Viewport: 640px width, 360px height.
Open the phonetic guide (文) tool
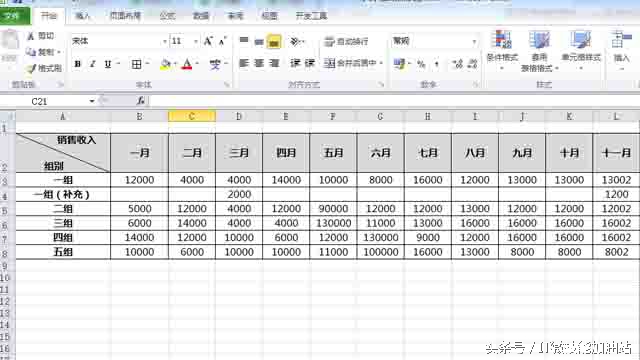[x=215, y=64]
